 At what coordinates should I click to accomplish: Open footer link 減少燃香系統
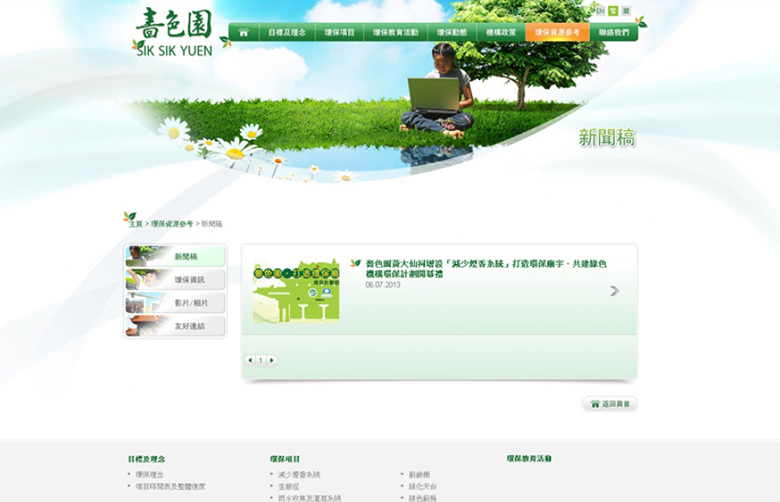point(299,475)
